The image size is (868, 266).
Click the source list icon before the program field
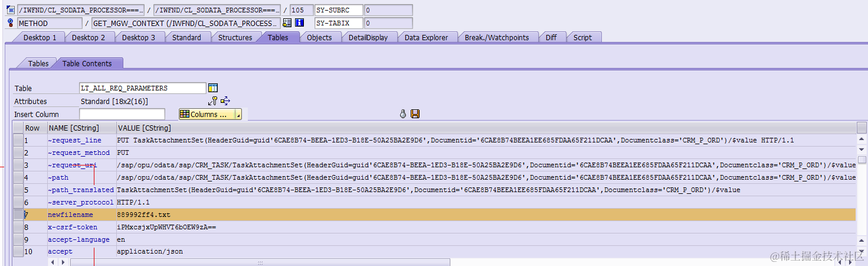10,10
